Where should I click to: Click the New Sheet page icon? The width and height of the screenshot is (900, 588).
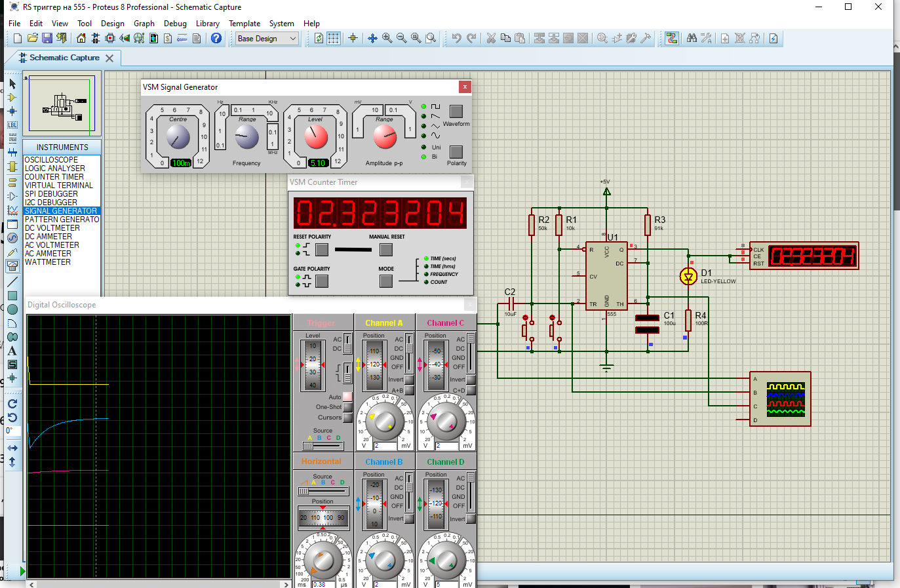[x=725, y=39]
